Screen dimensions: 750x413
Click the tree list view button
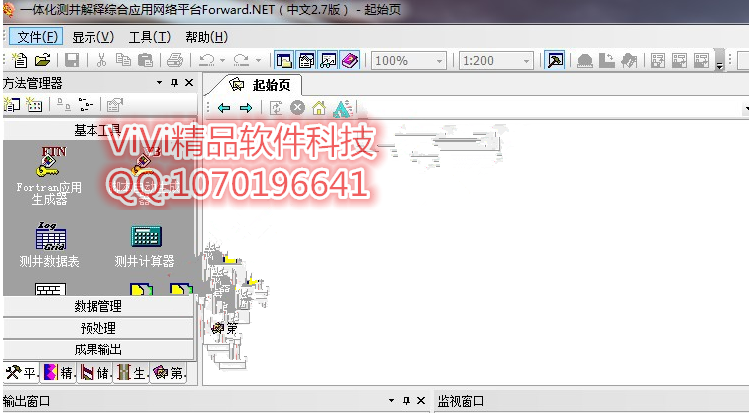tap(86, 104)
